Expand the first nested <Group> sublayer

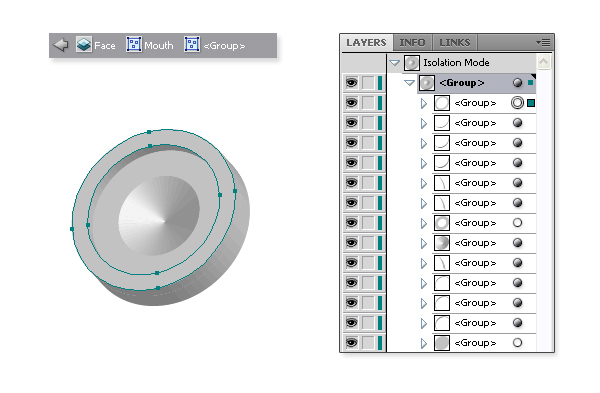pyautogui.click(x=424, y=103)
